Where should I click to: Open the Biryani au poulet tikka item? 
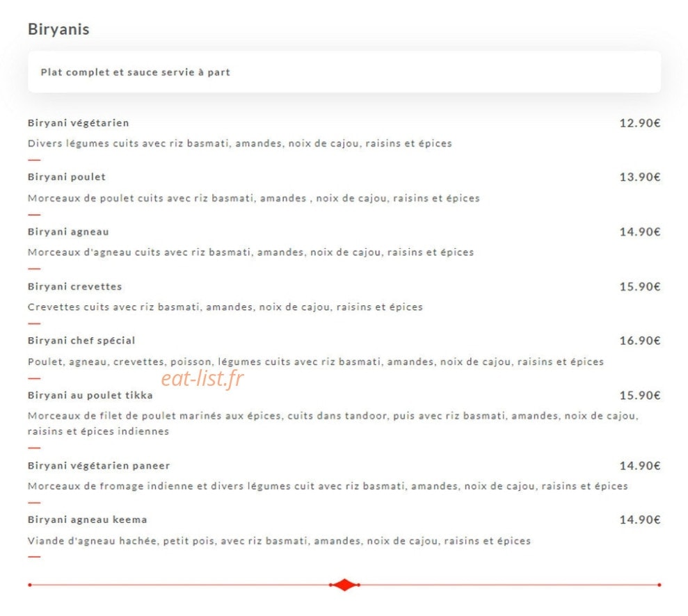click(90, 396)
